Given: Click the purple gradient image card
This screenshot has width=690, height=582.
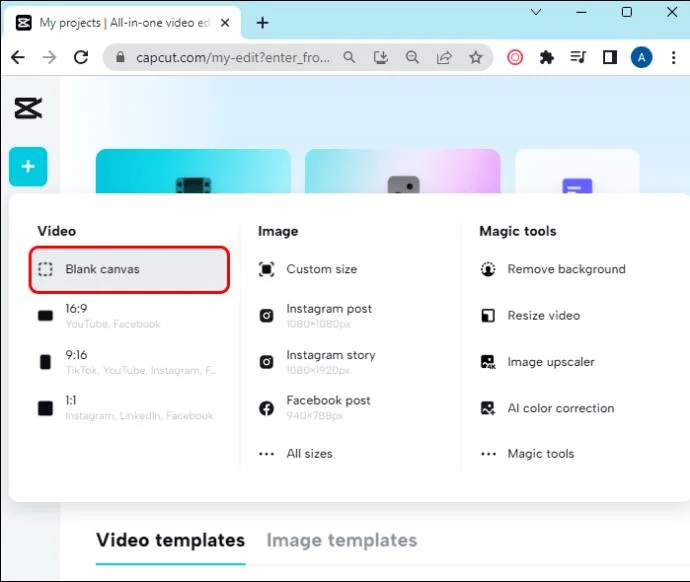Looking at the screenshot, I should pyautogui.click(x=403, y=171).
